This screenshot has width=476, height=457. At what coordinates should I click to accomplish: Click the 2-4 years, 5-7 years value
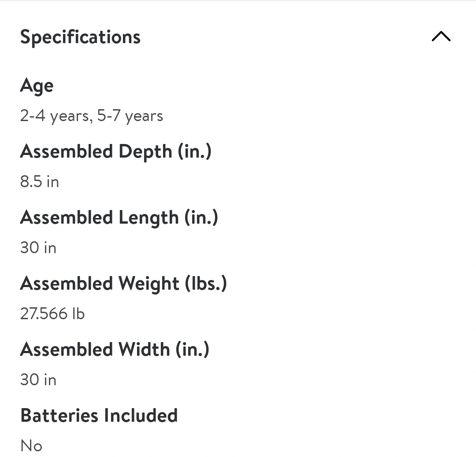pyautogui.click(x=91, y=116)
